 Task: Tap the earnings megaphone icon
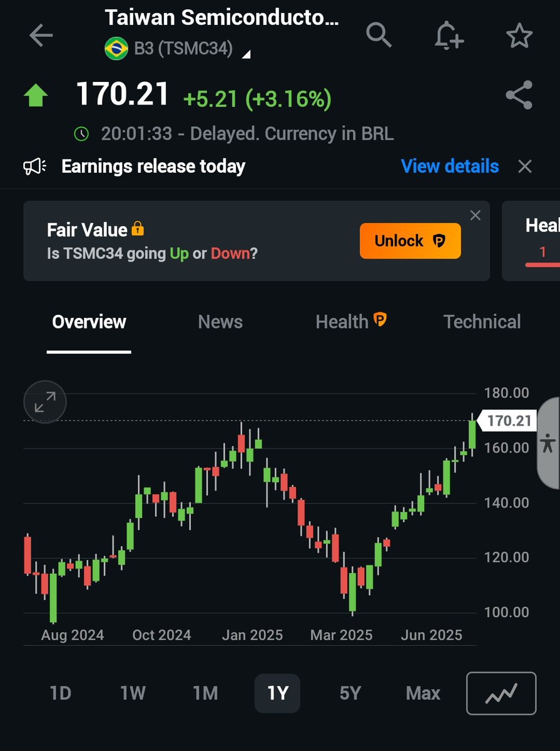[x=35, y=166]
